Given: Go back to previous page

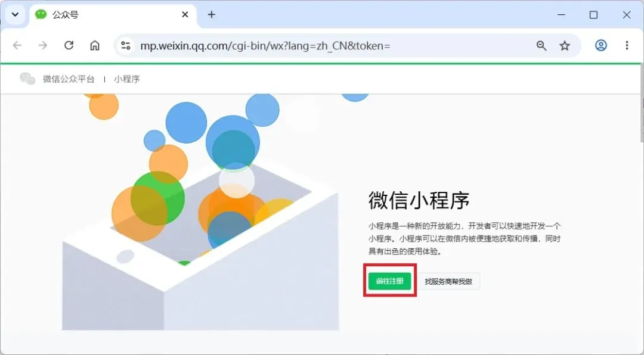Looking at the screenshot, I should tap(17, 45).
